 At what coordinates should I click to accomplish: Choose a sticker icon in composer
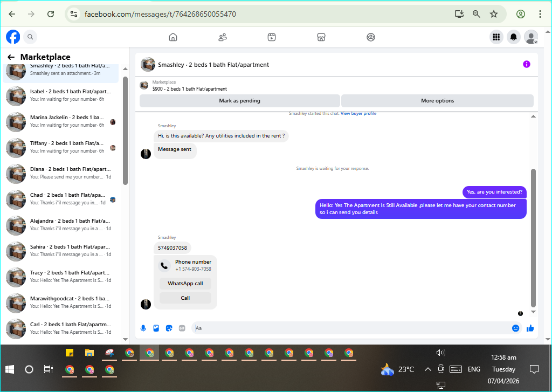(169, 328)
